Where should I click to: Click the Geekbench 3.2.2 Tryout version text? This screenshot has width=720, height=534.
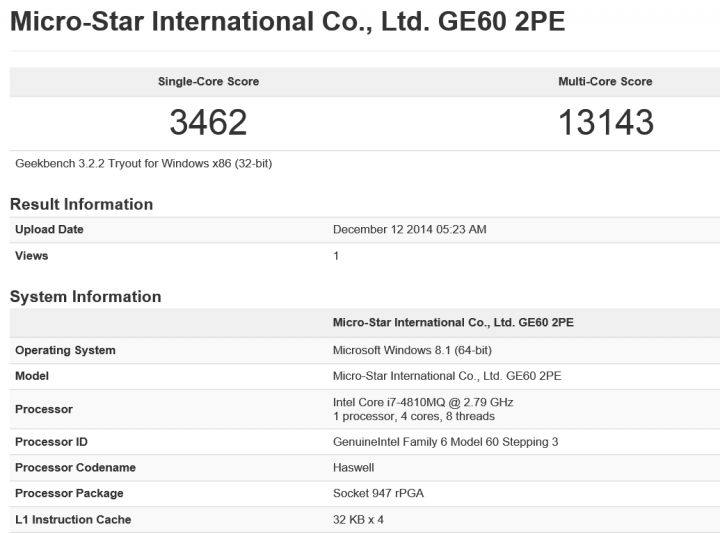tap(144, 163)
